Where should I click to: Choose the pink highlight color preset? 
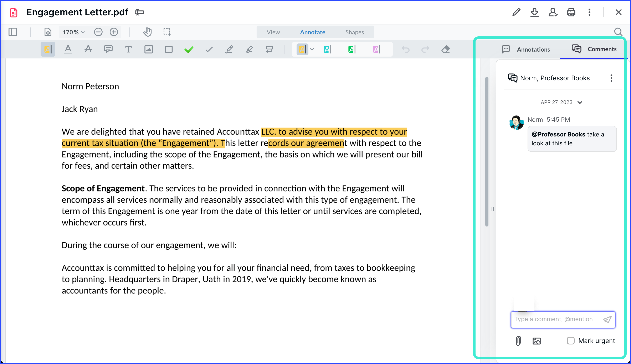[x=376, y=49]
